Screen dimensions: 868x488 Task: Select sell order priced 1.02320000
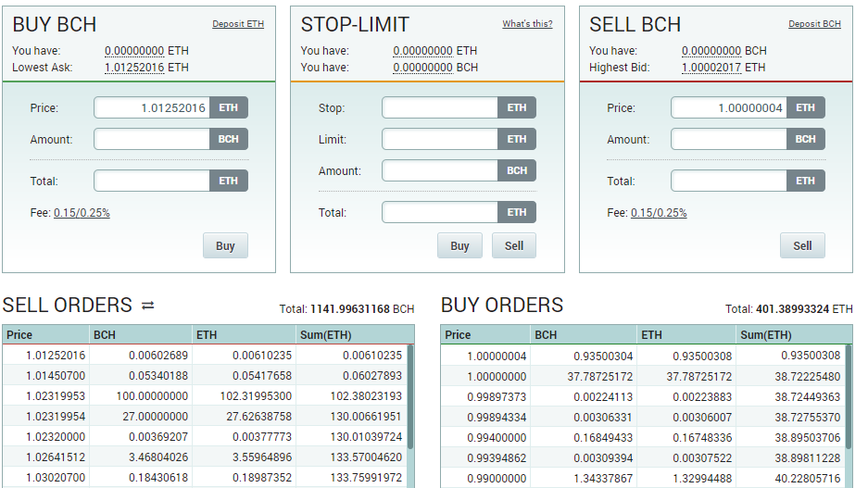205,436
